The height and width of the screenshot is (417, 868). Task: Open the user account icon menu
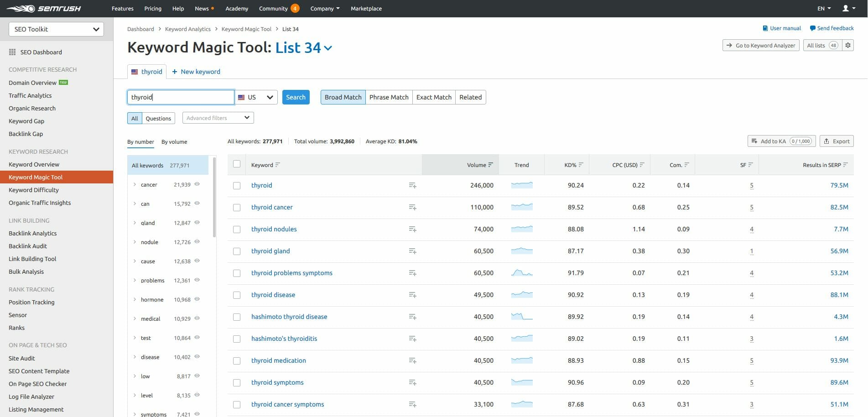848,8
